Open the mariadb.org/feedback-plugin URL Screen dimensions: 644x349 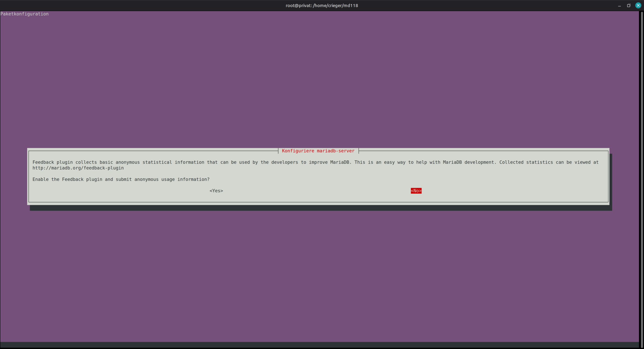(x=78, y=168)
